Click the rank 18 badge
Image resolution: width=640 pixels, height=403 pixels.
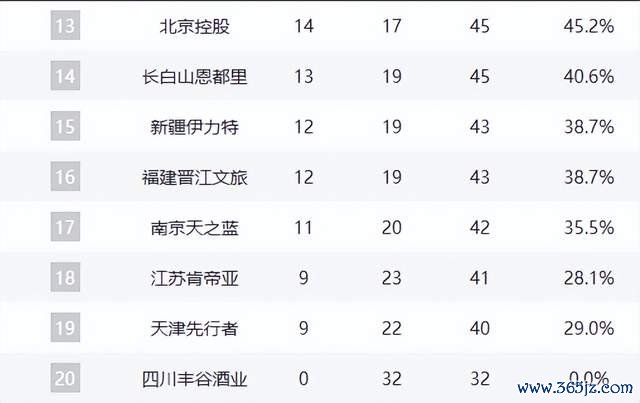(65, 277)
